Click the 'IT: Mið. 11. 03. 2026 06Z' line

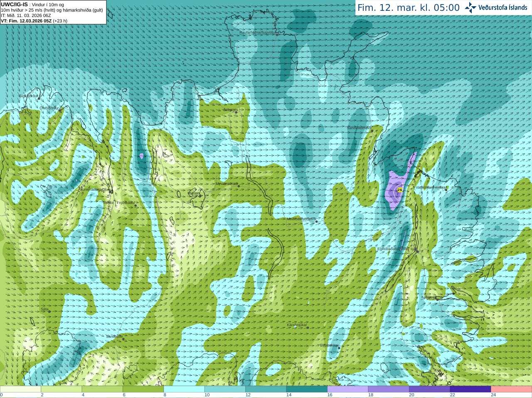[x=26, y=15]
